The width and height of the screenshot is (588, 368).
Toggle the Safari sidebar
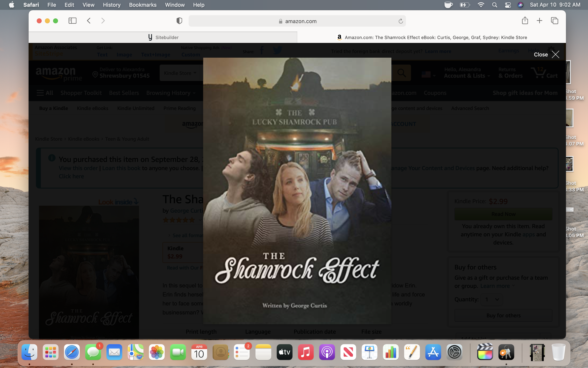click(x=72, y=21)
